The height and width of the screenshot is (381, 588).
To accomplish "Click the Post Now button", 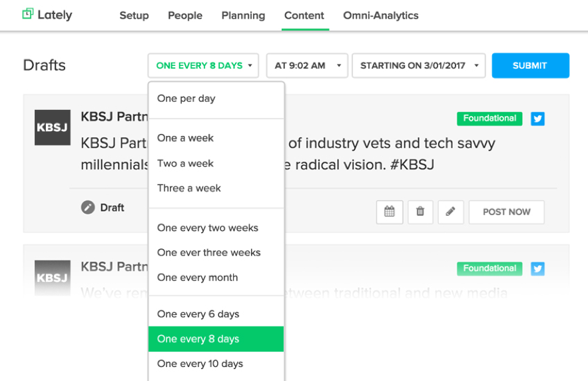I will [x=506, y=212].
